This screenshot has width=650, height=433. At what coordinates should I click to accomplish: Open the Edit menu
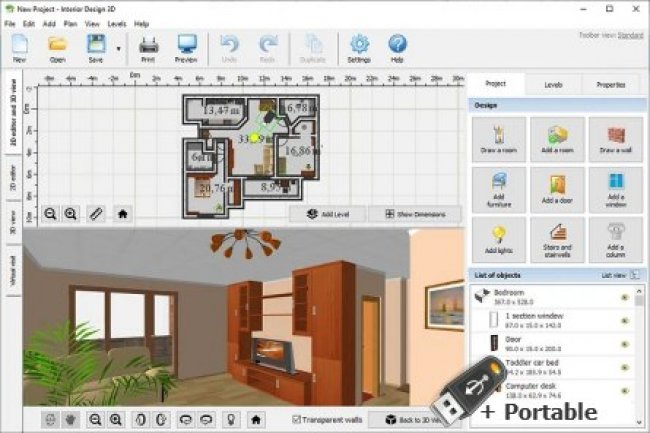(x=29, y=24)
